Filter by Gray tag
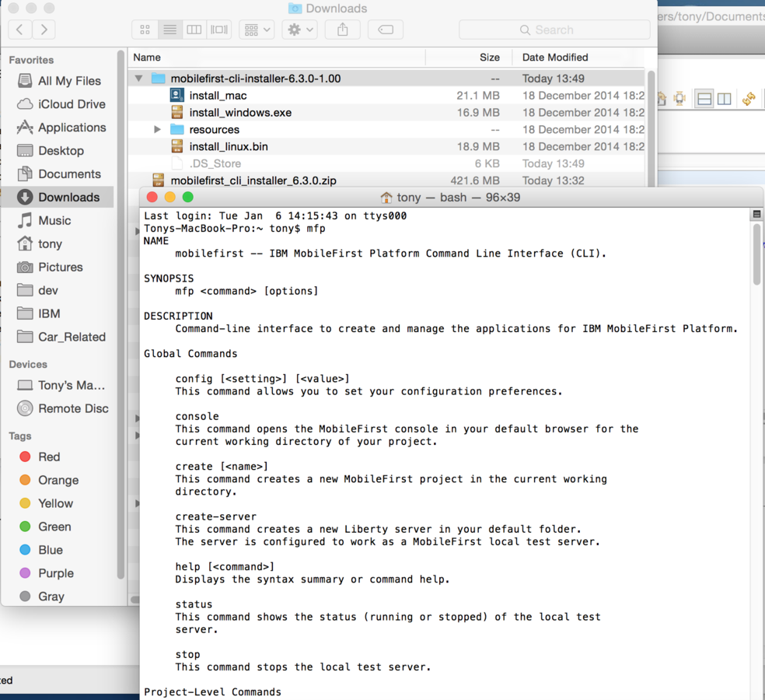 (x=41, y=597)
